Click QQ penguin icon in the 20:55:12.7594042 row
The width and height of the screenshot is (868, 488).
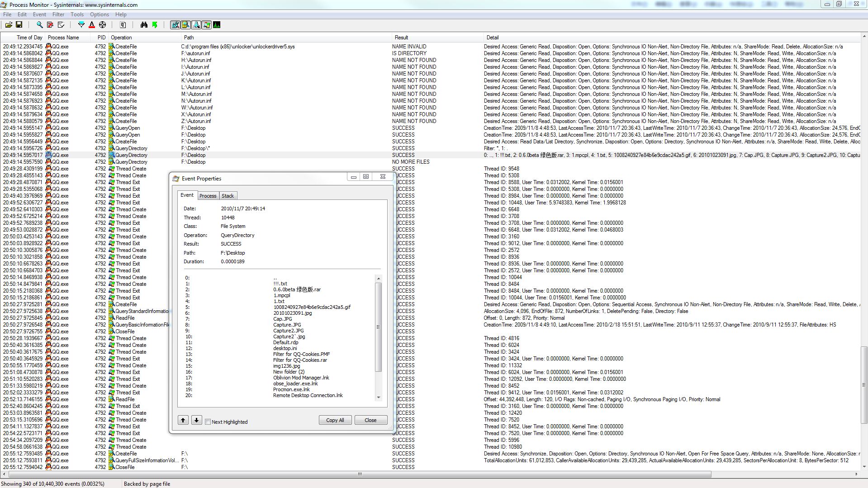(x=49, y=467)
